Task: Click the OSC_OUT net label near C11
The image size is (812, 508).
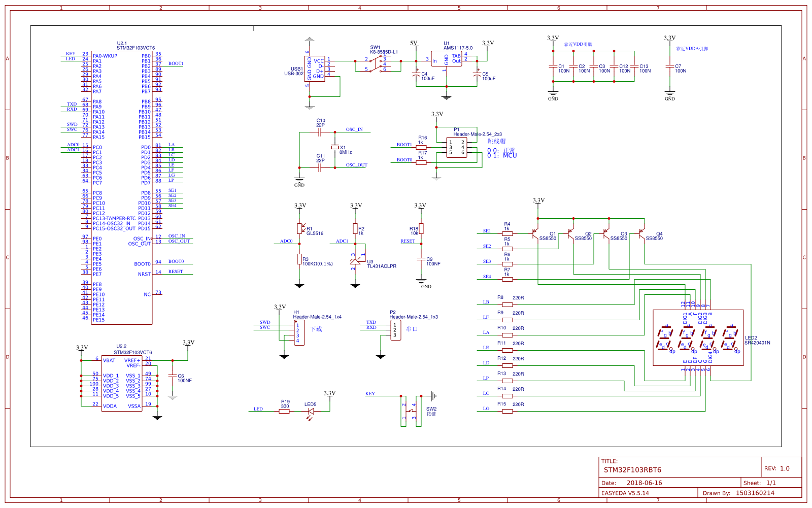Action: 356,165
